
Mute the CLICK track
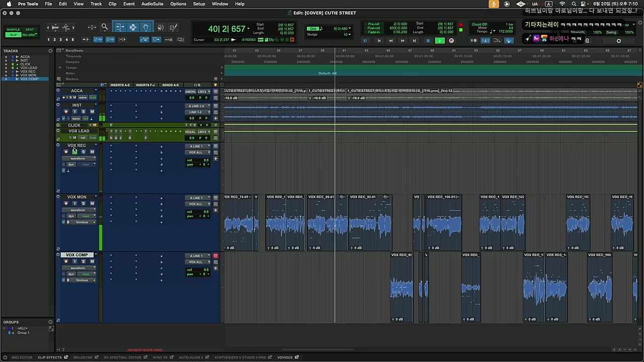tap(94, 125)
